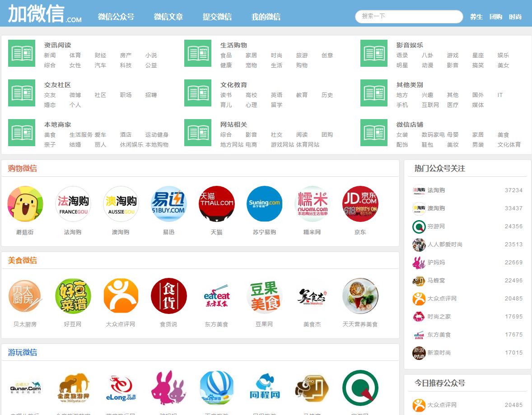Open the 全度旅游网 elephant logo

coord(73,388)
